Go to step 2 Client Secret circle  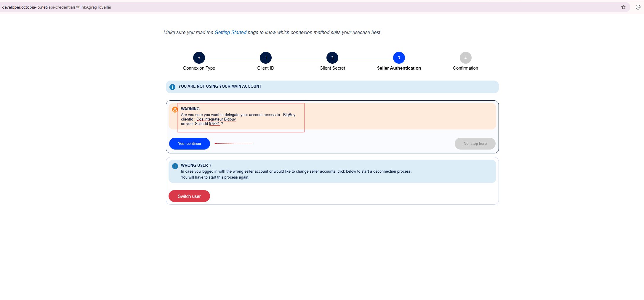(332, 58)
